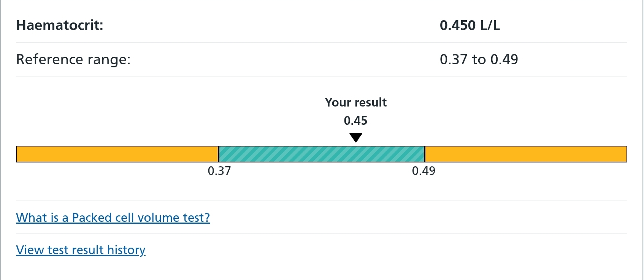Click the black boundary line at 0.49

coord(425,154)
